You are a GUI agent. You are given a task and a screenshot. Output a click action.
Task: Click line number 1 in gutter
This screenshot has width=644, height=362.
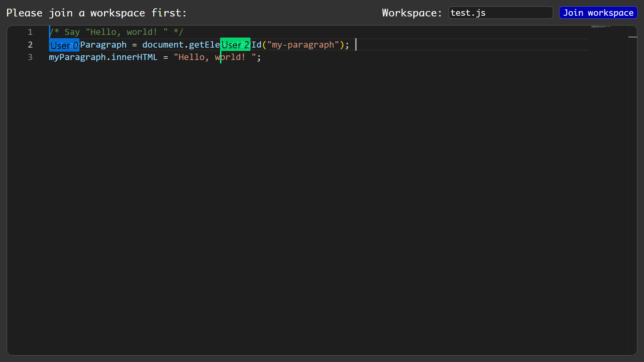click(30, 32)
